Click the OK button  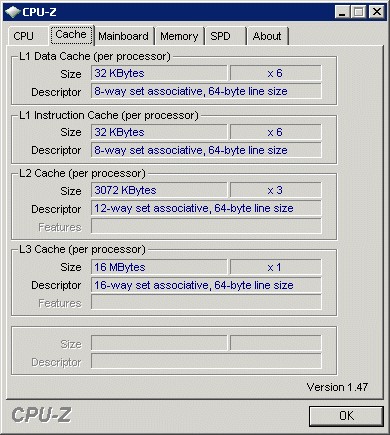pos(346,416)
